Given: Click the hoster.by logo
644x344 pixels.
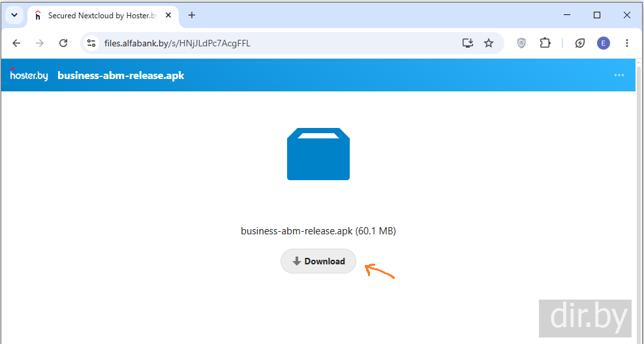Looking at the screenshot, I should [x=29, y=74].
